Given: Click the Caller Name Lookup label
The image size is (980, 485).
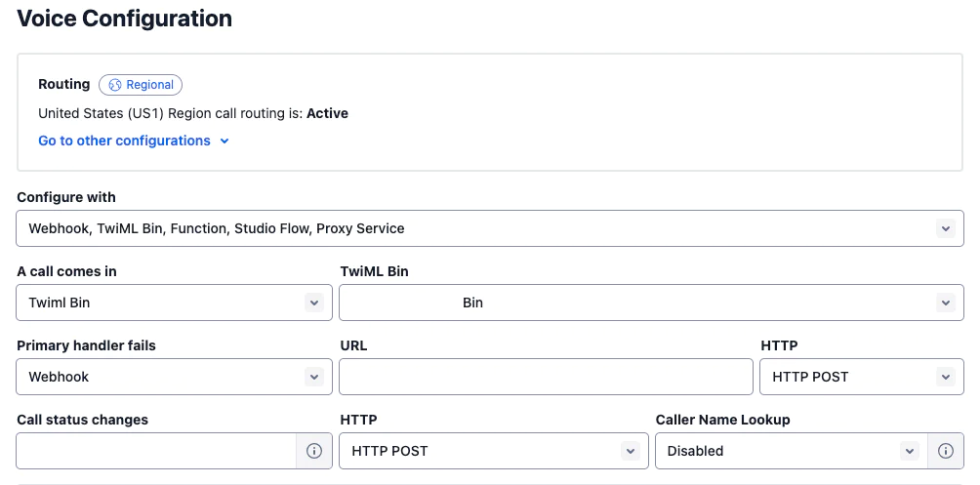Looking at the screenshot, I should coord(722,420).
